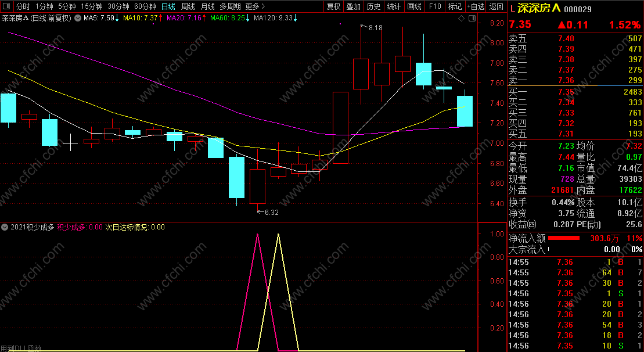Add stock via +自选 button
This screenshot has height=352, width=644.
coord(476,6)
